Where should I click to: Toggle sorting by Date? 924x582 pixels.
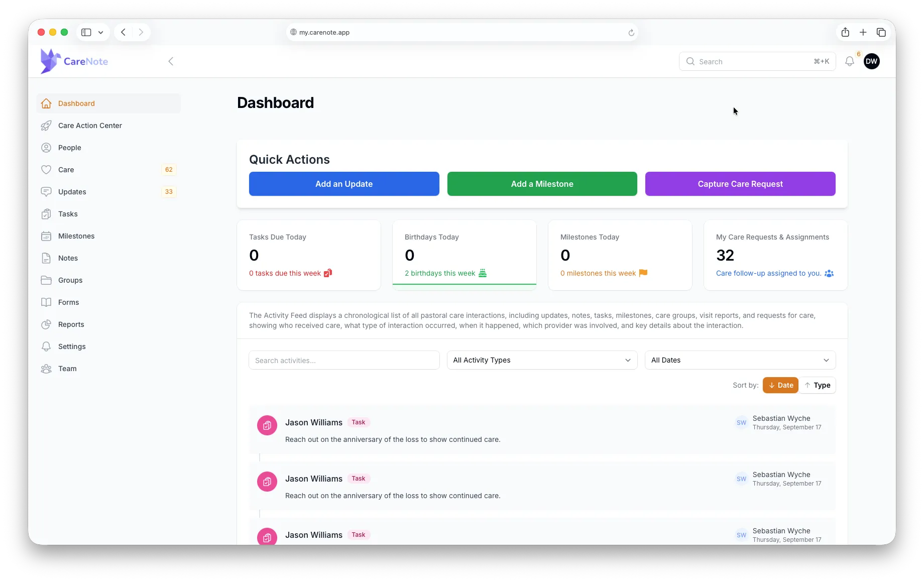[x=780, y=385]
